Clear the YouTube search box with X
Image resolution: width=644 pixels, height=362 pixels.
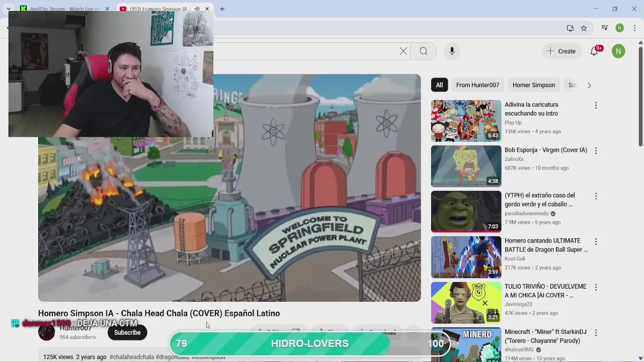(404, 51)
